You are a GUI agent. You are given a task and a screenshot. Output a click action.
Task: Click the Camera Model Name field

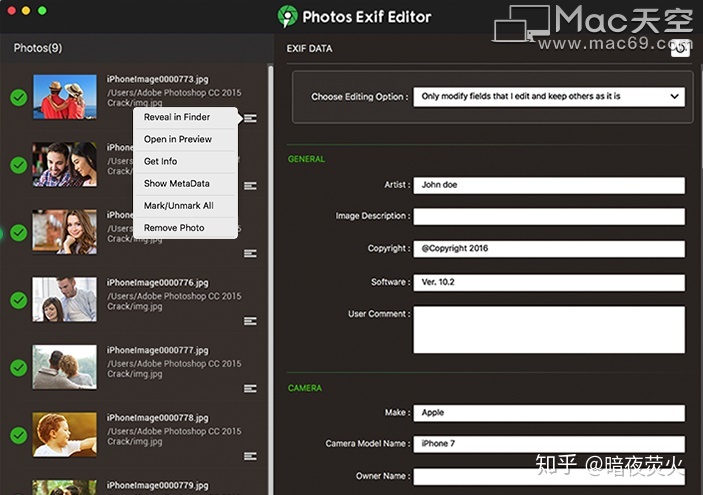pyautogui.click(x=549, y=444)
